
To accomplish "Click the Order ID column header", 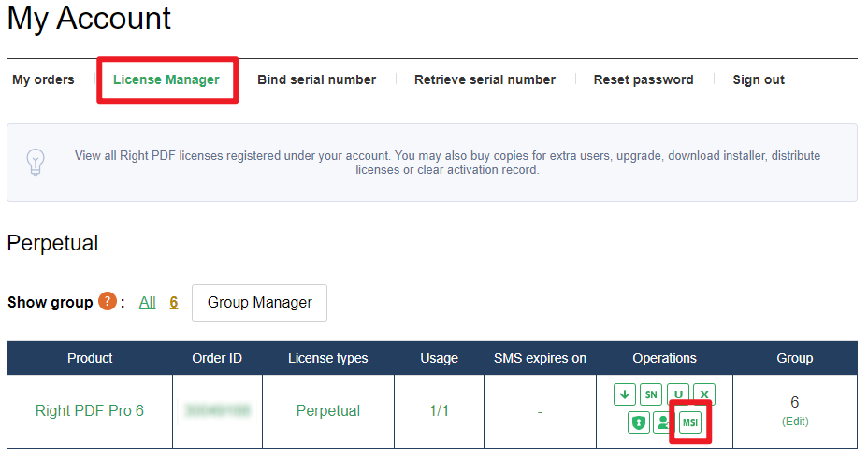I will coord(217,358).
